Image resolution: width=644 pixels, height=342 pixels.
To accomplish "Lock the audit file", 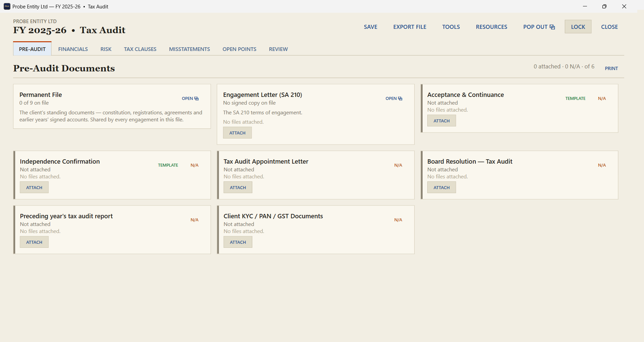I will 578,27.
